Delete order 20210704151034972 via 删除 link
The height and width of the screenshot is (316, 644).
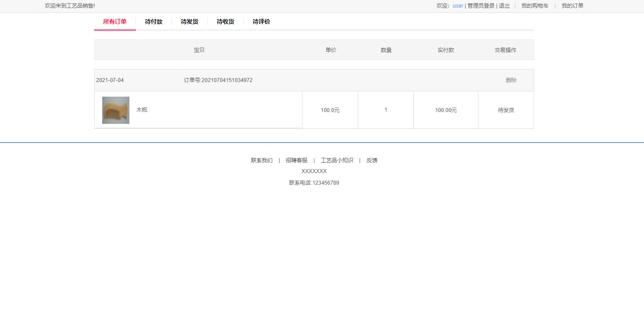click(511, 80)
